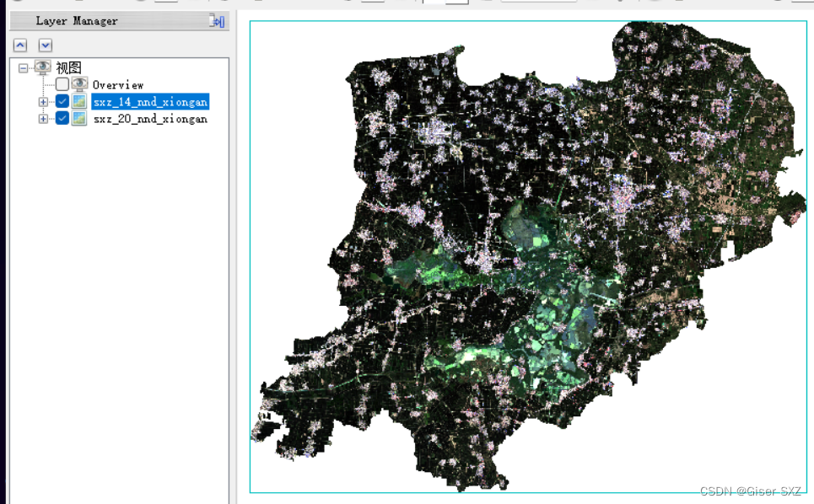
Task: Click the Xiongan satellite image in view
Action: 528,257
